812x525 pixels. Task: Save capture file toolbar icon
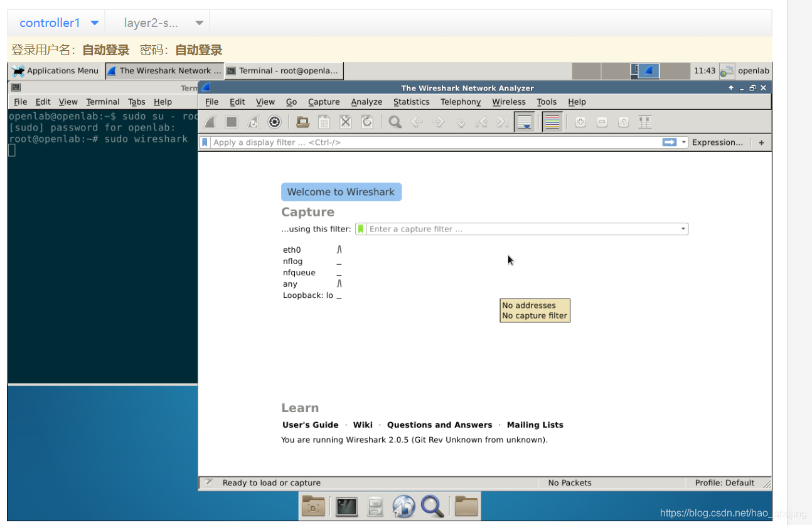pyautogui.click(x=324, y=122)
